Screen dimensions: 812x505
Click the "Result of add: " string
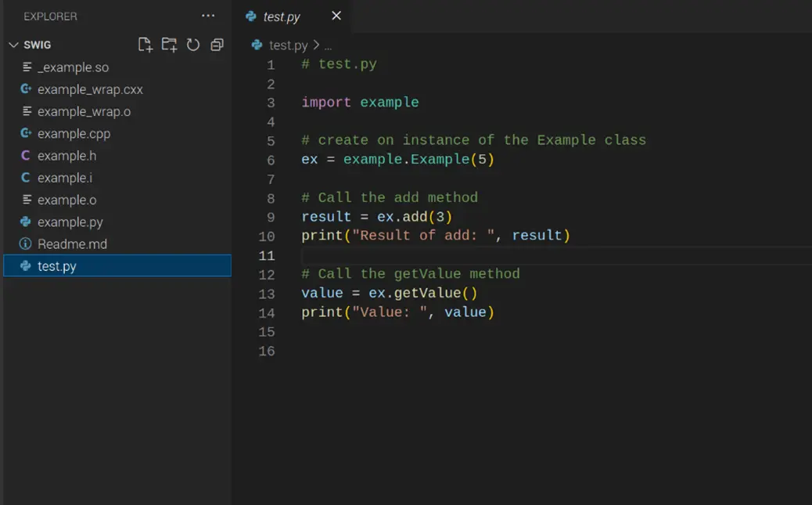click(423, 236)
